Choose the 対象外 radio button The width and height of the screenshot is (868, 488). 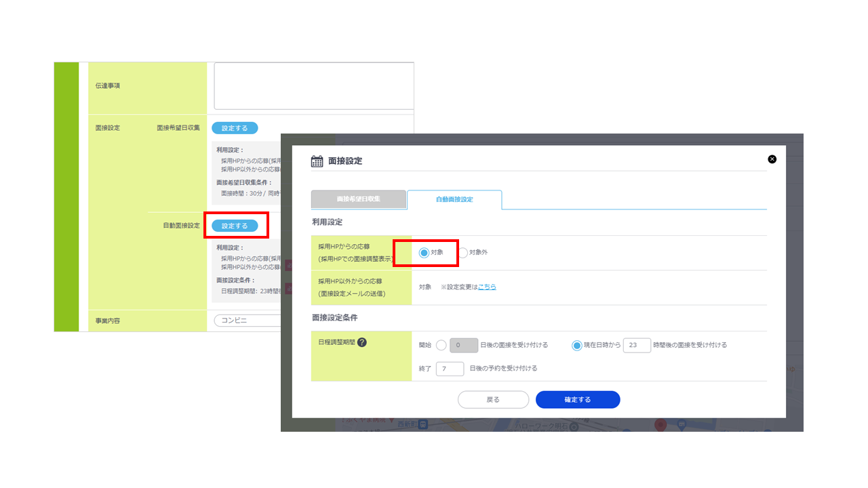click(x=463, y=253)
